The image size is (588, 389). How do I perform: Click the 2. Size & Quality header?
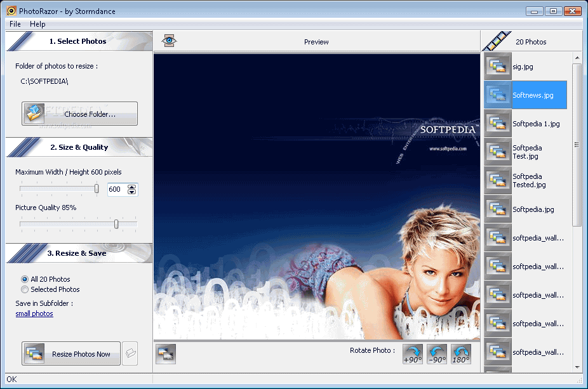pos(79,147)
